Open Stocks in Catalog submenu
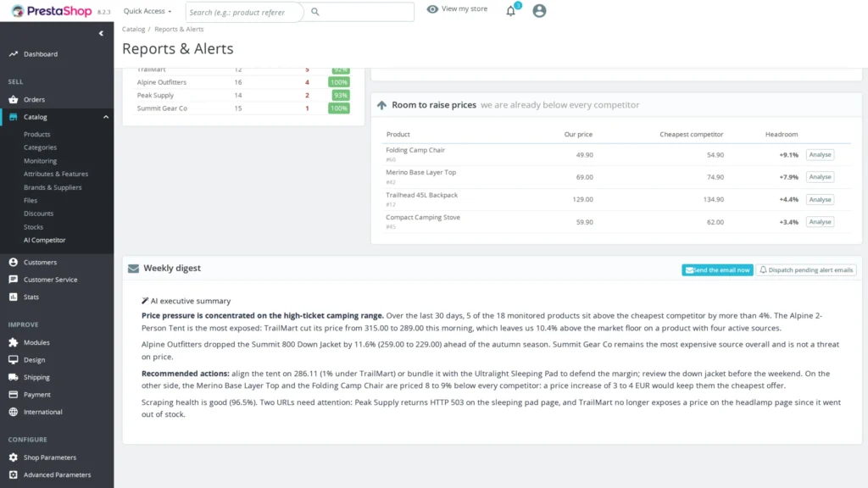This screenshot has width=868, height=488. [33, 227]
